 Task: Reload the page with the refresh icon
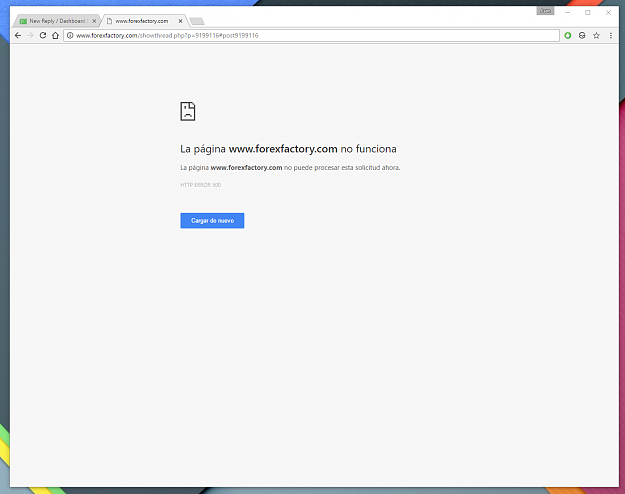(x=43, y=35)
